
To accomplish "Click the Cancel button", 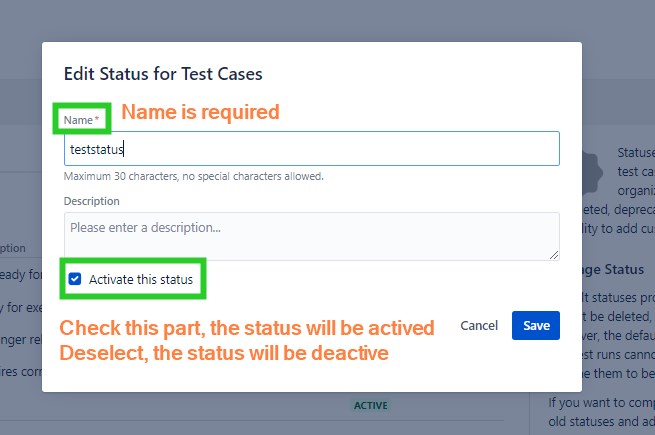I will tap(479, 325).
